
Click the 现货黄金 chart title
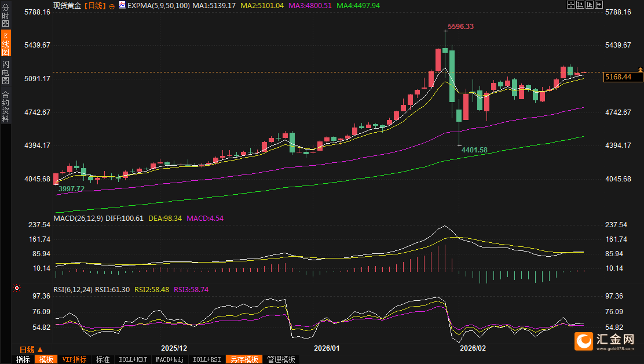click(x=67, y=6)
